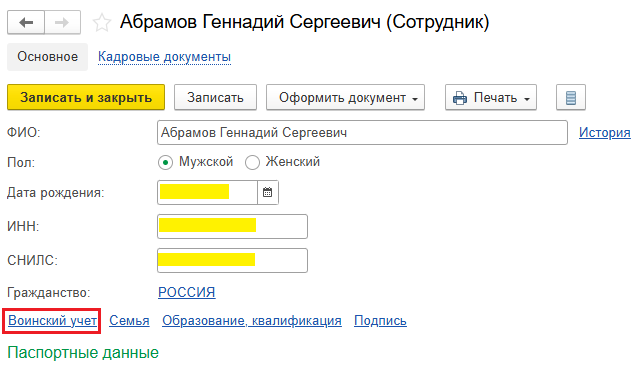The height and width of the screenshot is (369, 637).
Task: Open the РОССИЯ citizenship link
Action: [x=187, y=292]
